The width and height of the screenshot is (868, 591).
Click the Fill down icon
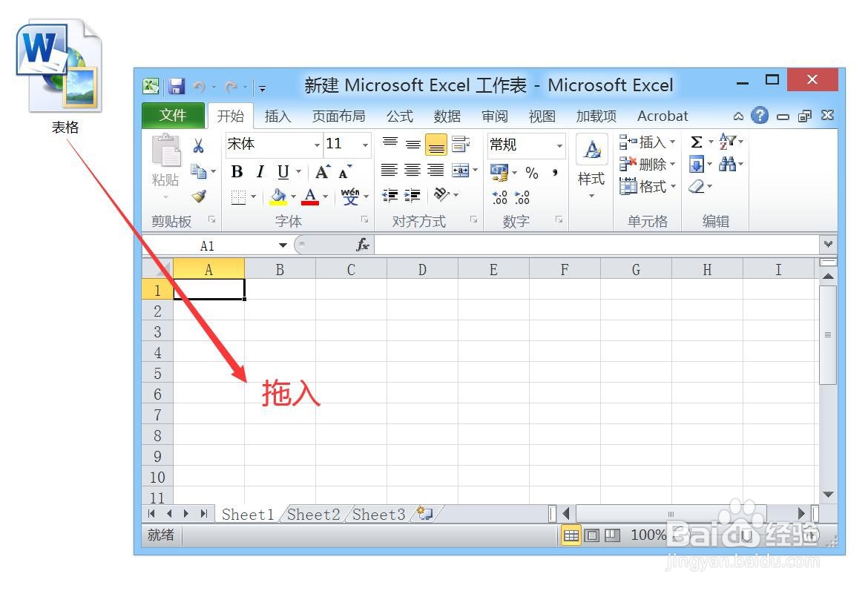click(x=697, y=165)
